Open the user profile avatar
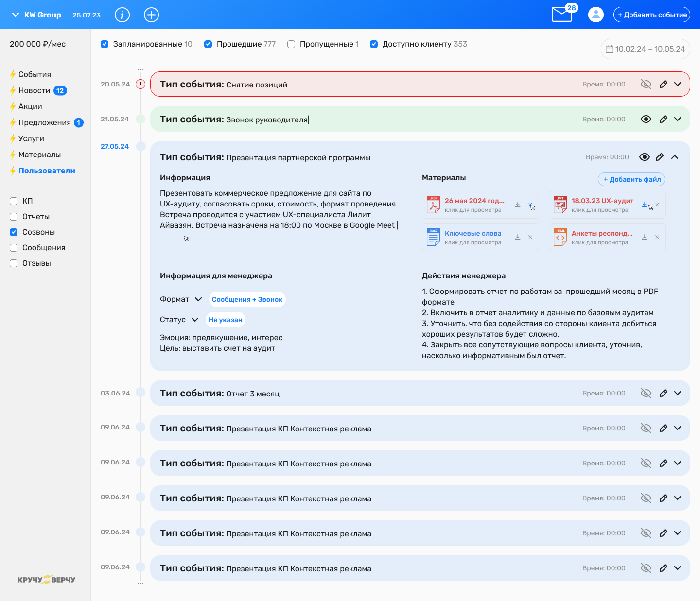This screenshot has height=601, width=700. click(595, 15)
